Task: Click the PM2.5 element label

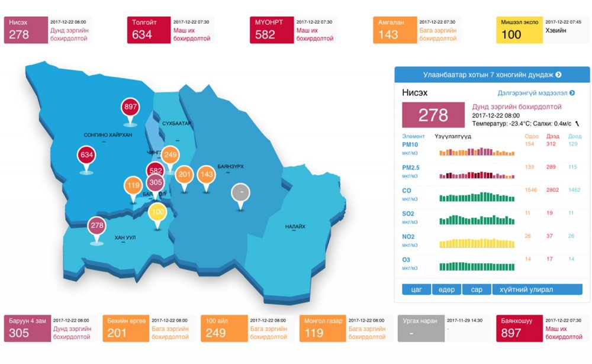Action: click(x=410, y=167)
